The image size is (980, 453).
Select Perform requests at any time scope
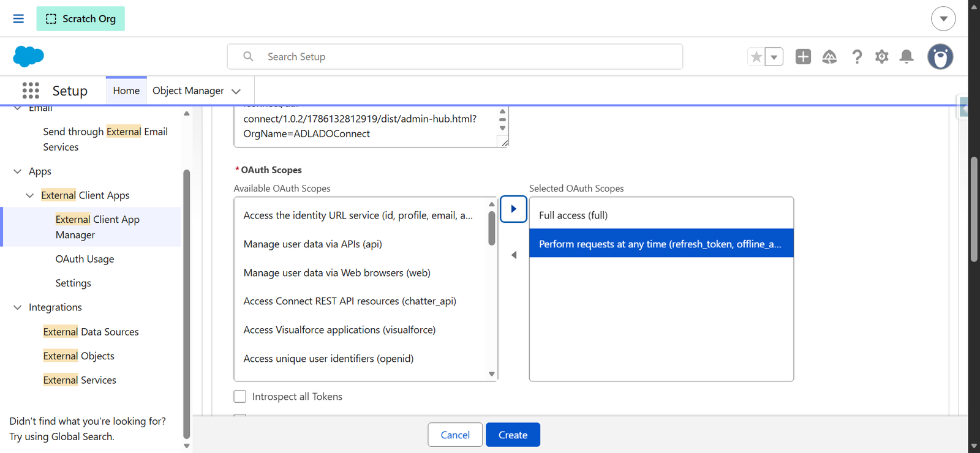coord(661,243)
